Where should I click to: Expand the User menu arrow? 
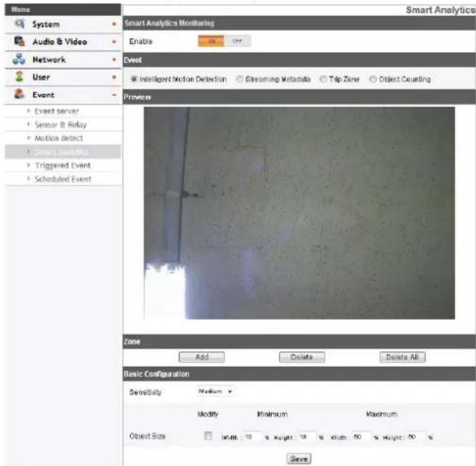(x=114, y=77)
